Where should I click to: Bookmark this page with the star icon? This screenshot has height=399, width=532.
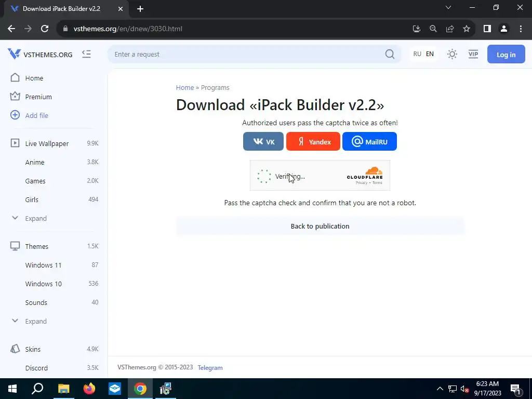[x=467, y=29]
